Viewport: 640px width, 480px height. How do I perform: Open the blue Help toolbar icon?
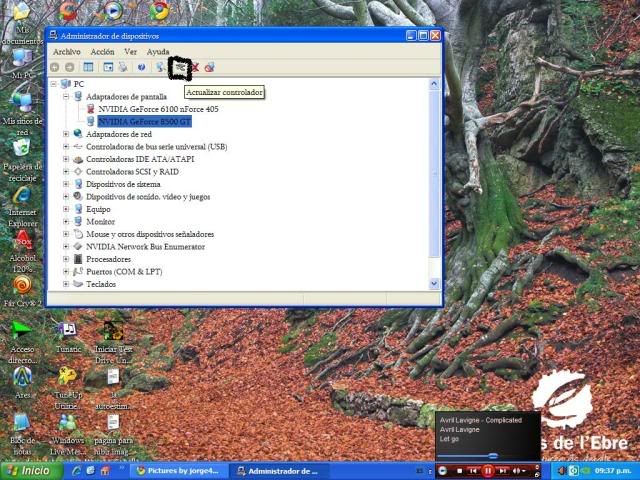coord(141,67)
